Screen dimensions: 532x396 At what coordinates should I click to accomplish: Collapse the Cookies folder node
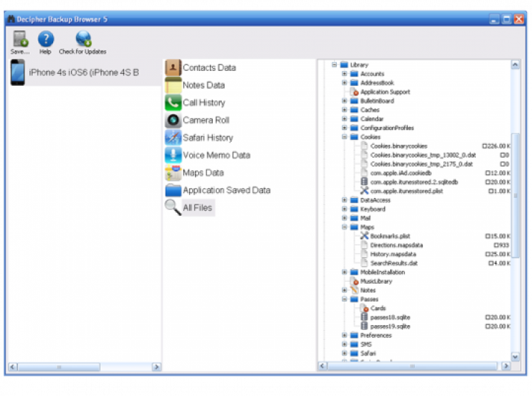pos(344,137)
